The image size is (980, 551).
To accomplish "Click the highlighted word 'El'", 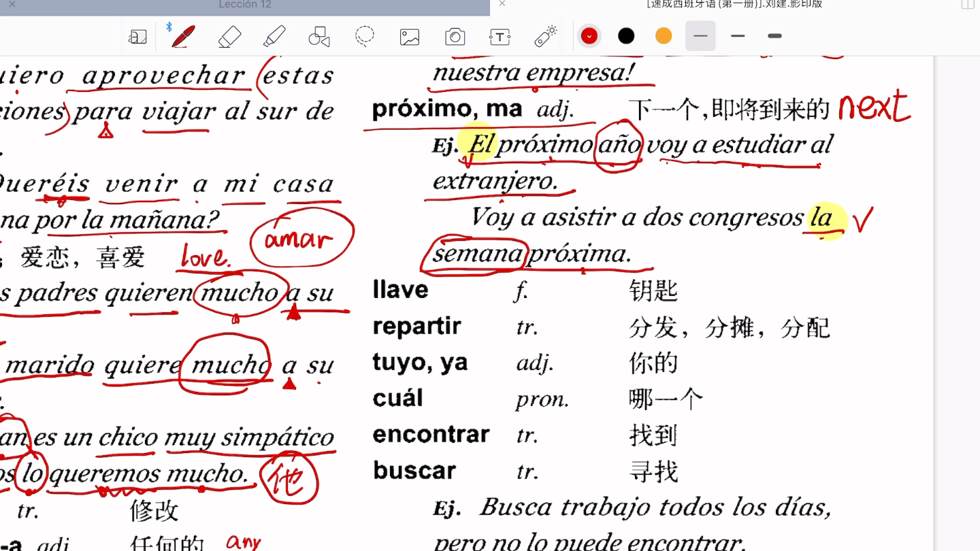I will [x=480, y=144].
